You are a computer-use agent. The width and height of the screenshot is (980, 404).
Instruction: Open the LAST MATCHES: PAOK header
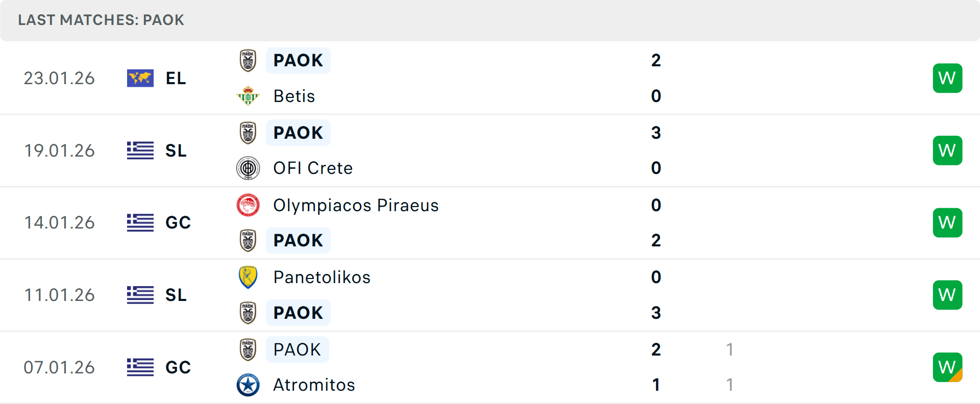pos(101,20)
